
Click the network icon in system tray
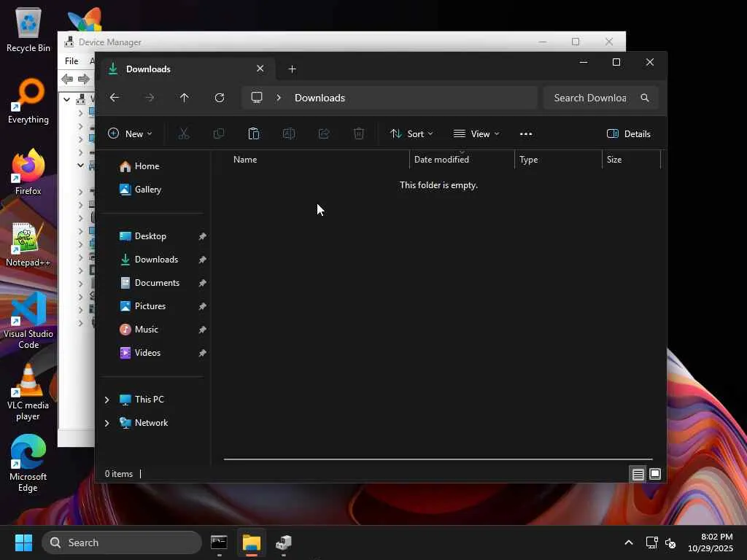(651, 542)
